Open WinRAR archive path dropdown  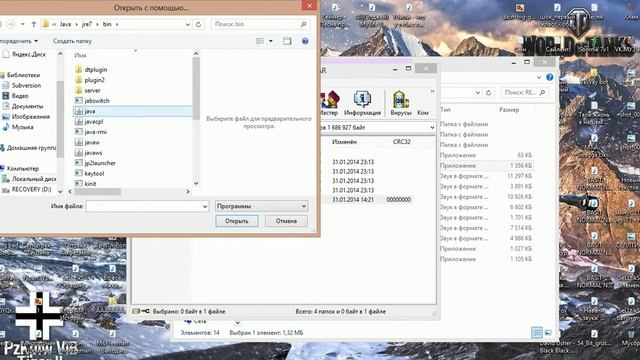(x=432, y=128)
